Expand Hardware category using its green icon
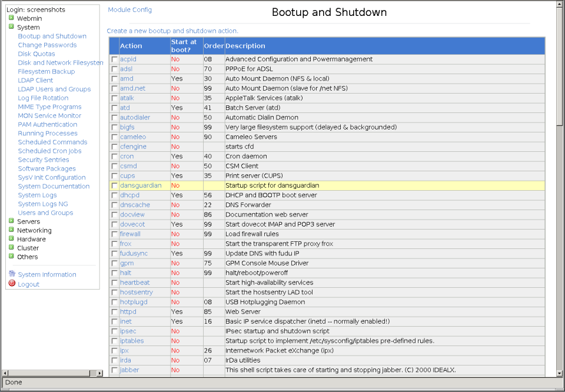 pos(11,238)
